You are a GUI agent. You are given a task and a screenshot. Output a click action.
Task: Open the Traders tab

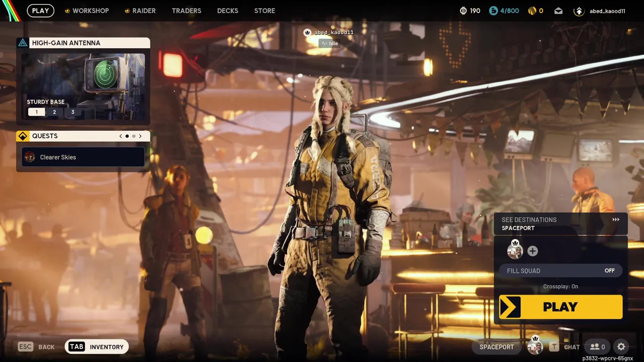[x=186, y=11]
